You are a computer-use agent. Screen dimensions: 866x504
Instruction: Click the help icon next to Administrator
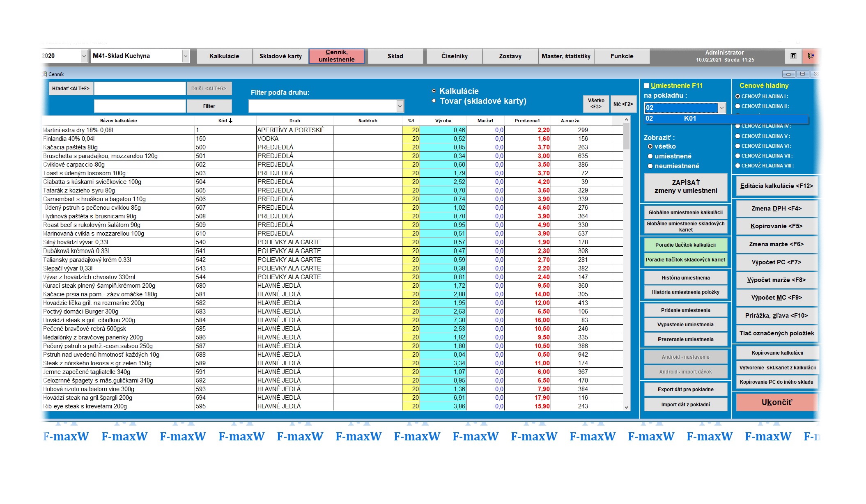pyautogui.click(x=793, y=56)
